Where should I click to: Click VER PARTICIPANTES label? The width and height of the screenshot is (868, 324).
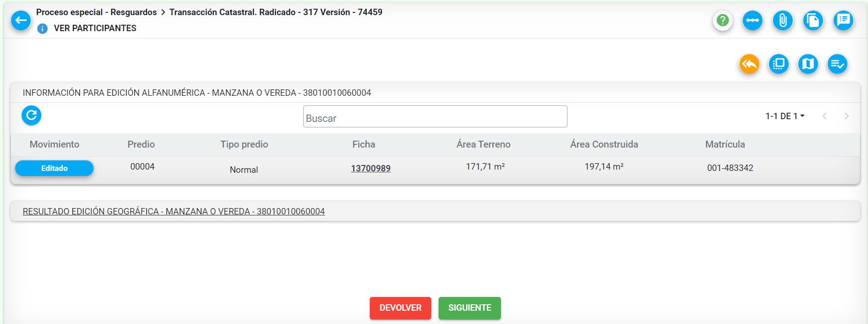[x=95, y=28]
